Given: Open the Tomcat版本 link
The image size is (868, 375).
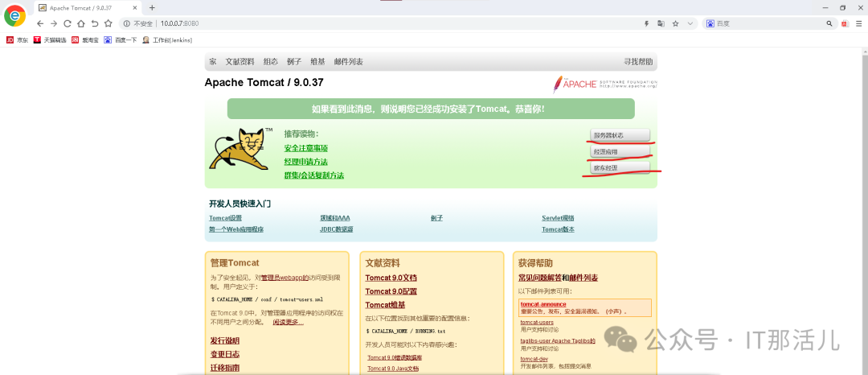Looking at the screenshot, I should pos(558,229).
